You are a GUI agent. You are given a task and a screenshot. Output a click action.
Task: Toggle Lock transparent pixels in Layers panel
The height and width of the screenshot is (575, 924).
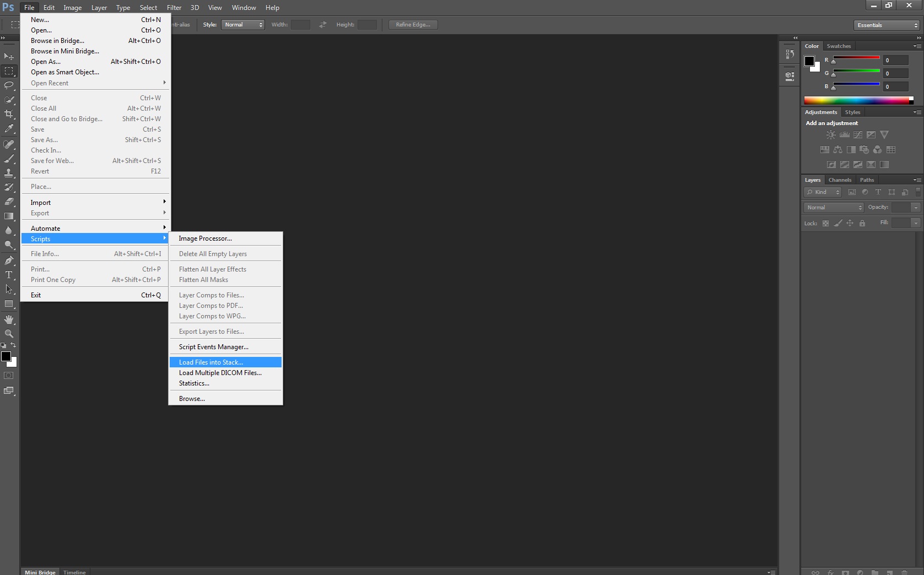pyautogui.click(x=825, y=223)
